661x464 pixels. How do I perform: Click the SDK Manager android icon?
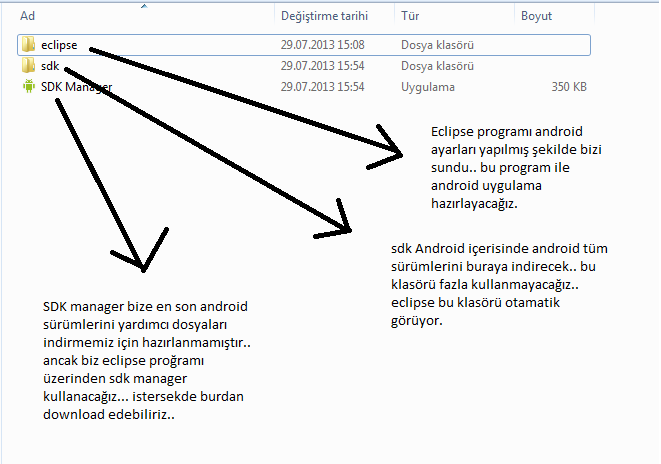[29, 86]
